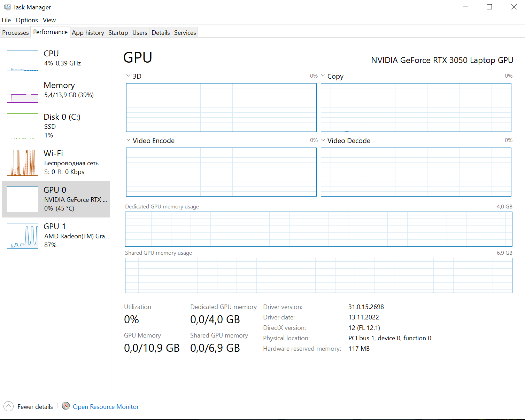Select the Memory usage mini graph

click(23, 92)
